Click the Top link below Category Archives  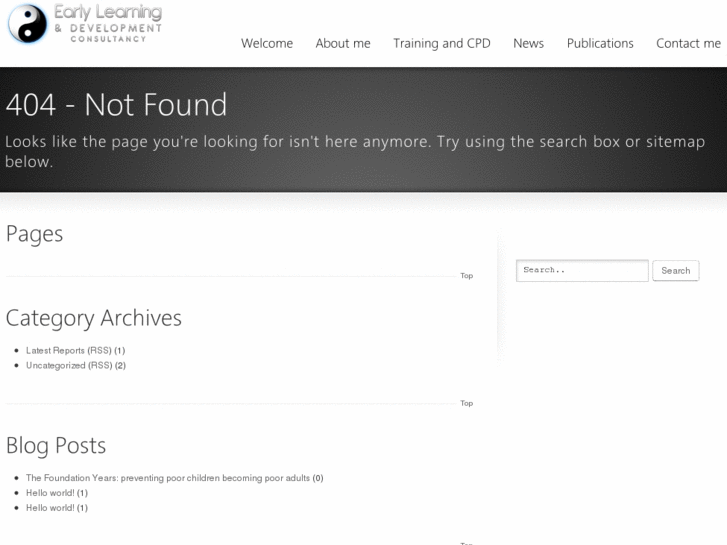pyautogui.click(x=466, y=404)
